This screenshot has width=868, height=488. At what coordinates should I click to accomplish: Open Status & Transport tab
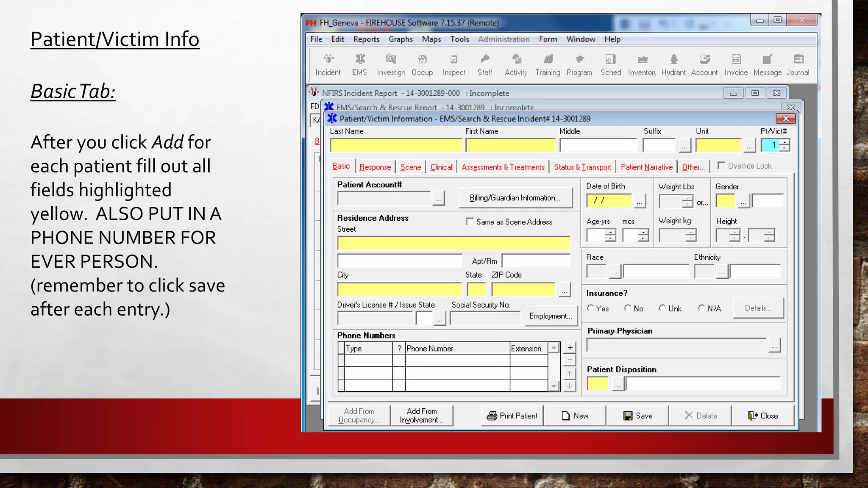coord(583,167)
